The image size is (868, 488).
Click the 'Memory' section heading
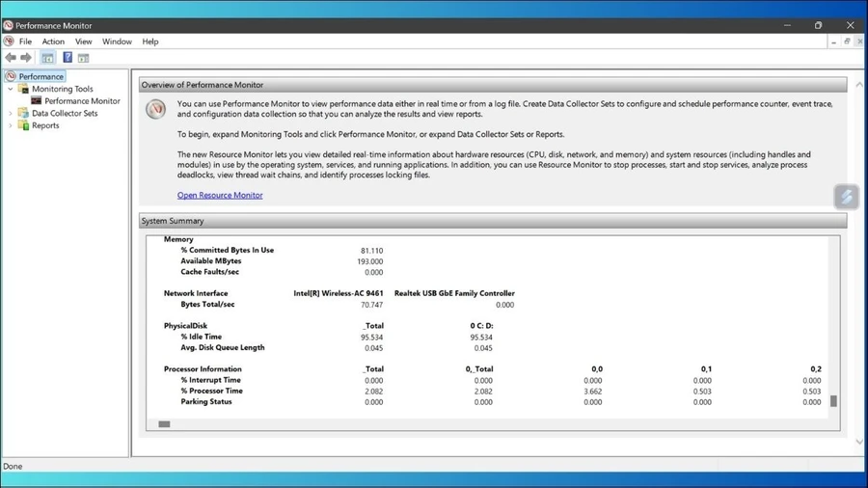pos(178,239)
